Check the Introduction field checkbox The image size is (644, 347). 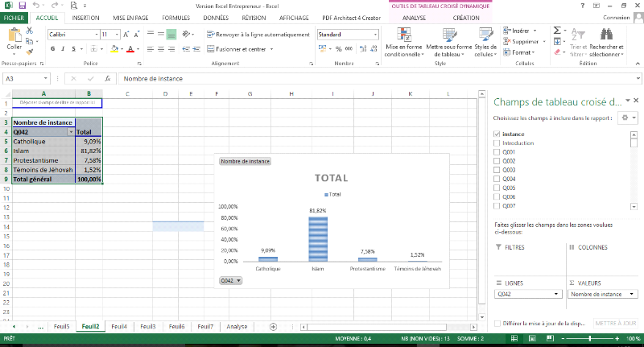pos(497,143)
